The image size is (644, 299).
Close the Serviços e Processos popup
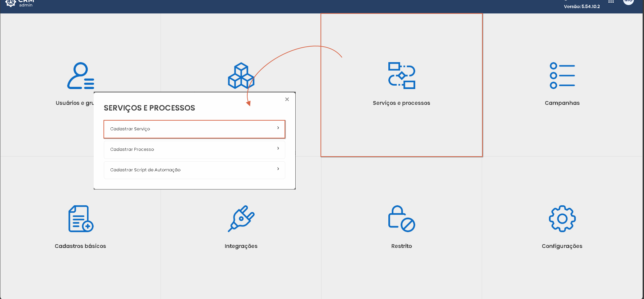[x=287, y=99]
